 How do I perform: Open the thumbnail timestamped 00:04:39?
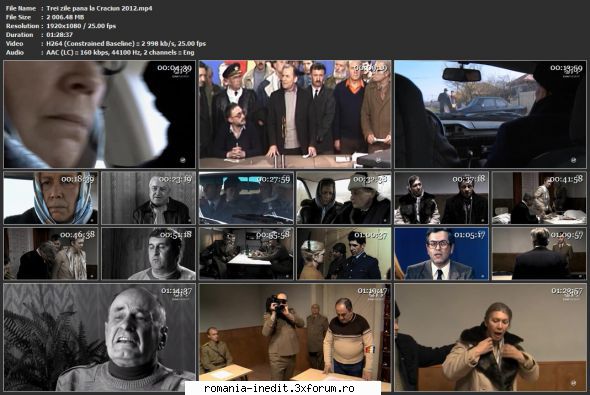click(100, 114)
